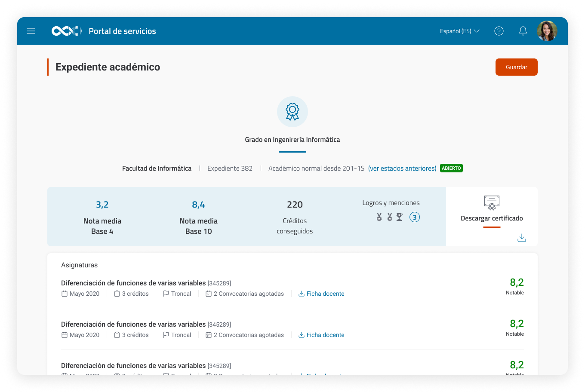Image resolution: width=585 pixels, height=392 pixels.
Task: Click the infinity logo in the header
Action: [x=66, y=31]
